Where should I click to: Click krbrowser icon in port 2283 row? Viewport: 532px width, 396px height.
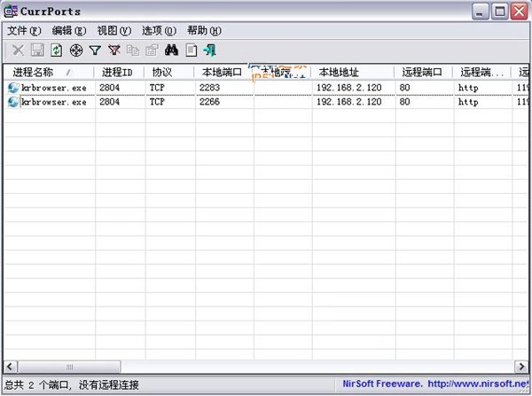pyautogui.click(x=13, y=88)
